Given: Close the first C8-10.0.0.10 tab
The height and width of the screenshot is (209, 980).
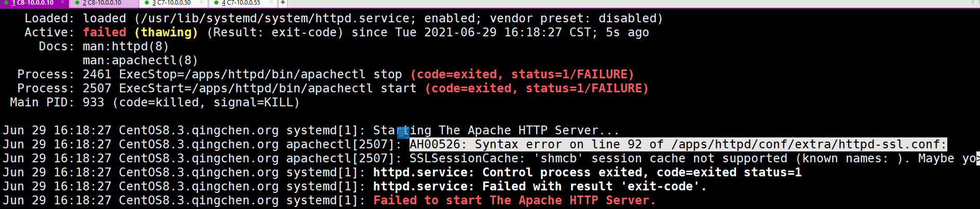Looking at the screenshot, I should tap(62, 3).
